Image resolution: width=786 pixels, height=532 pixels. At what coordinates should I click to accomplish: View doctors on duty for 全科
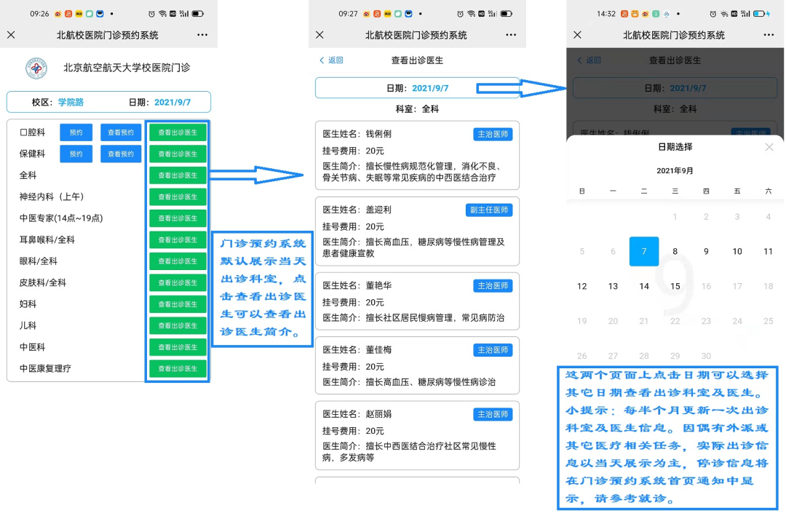(x=178, y=175)
